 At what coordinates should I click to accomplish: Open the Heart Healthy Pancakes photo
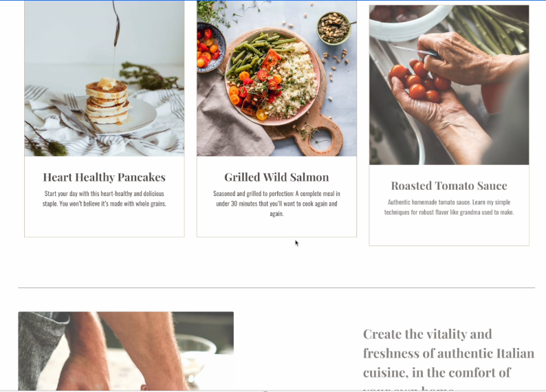pyautogui.click(x=105, y=78)
